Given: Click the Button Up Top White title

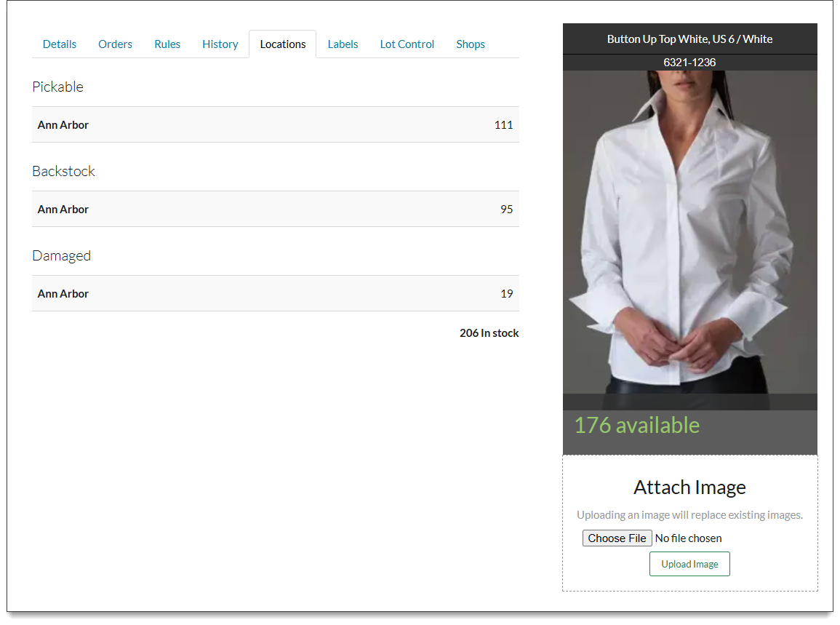Looking at the screenshot, I should pyautogui.click(x=689, y=39).
